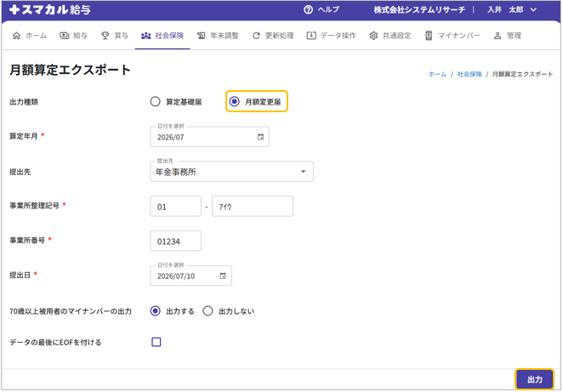The height and width of the screenshot is (392, 563).
Task: Open the 社会保険 tab
Action: pos(162,36)
